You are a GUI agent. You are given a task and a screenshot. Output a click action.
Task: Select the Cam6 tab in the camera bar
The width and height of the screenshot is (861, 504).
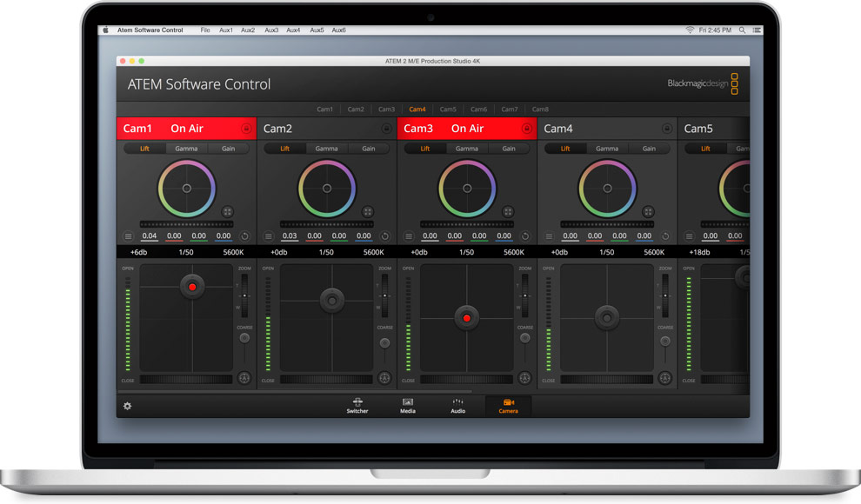click(x=479, y=109)
